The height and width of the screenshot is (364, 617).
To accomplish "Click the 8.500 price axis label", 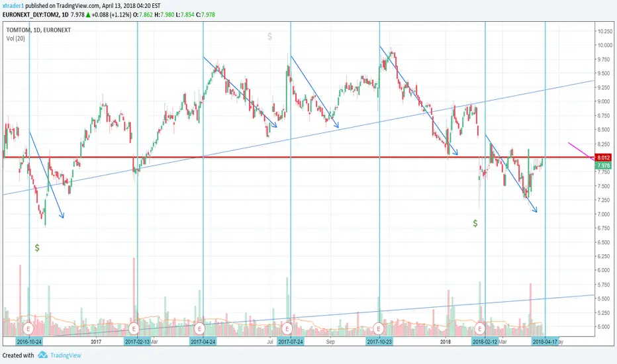I will [x=605, y=130].
